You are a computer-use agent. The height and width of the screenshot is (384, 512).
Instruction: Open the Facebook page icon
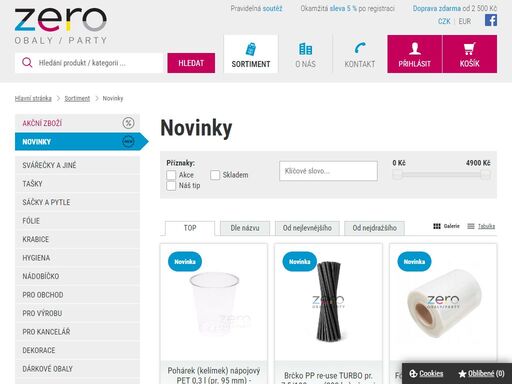pyautogui.click(x=491, y=20)
